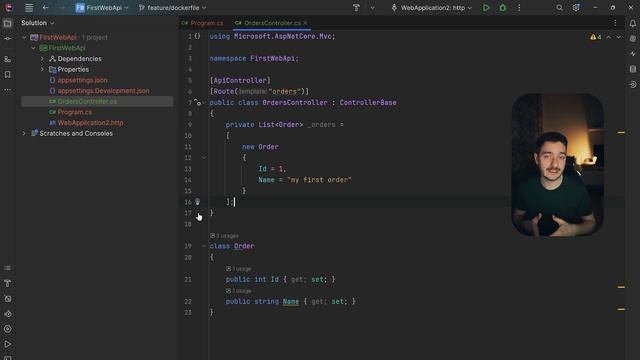Image resolution: width=640 pixels, height=360 pixels.
Task: Open IDE settings gear icon
Action: point(576,8)
